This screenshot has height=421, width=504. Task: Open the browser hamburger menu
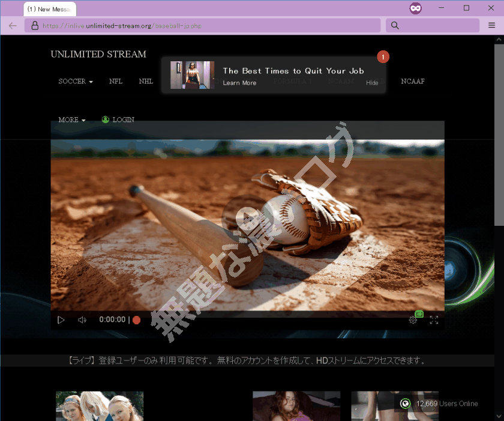(x=491, y=25)
